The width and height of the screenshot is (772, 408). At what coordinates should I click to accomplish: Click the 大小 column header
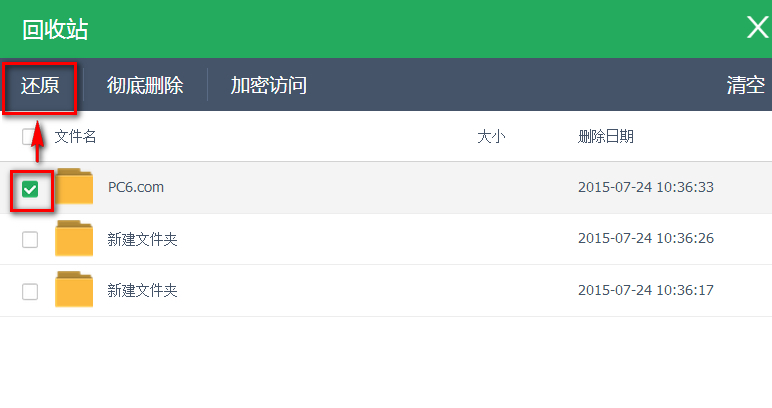click(490, 137)
